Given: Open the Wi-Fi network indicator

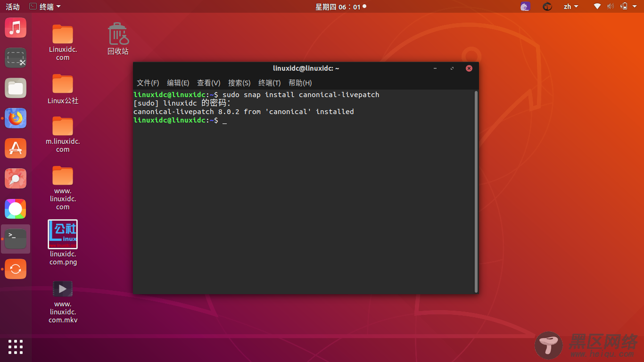Looking at the screenshot, I should (x=597, y=7).
